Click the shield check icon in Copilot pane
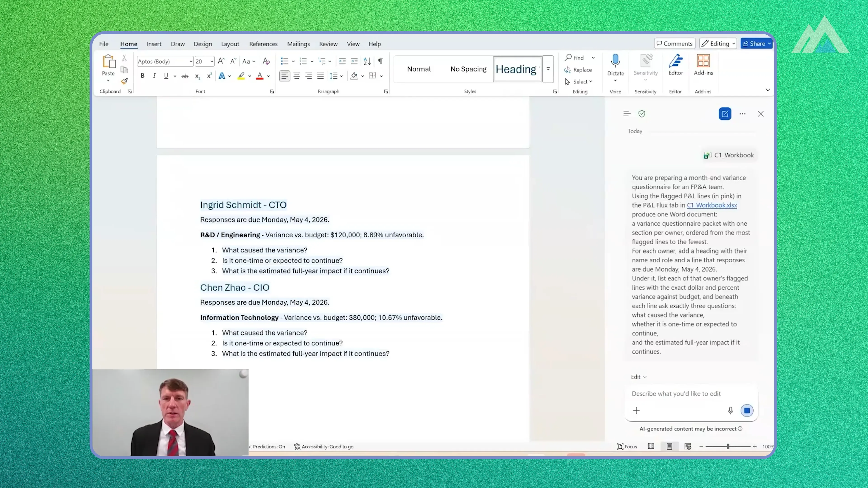Viewport: 868px width, 488px height. point(642,114)
